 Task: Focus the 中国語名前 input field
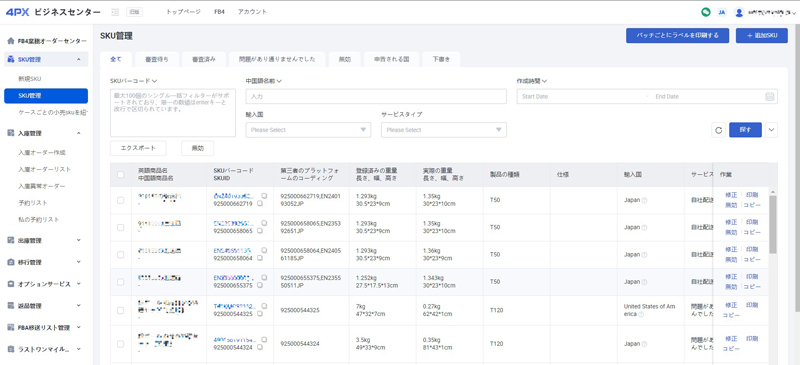click(376, 96)
